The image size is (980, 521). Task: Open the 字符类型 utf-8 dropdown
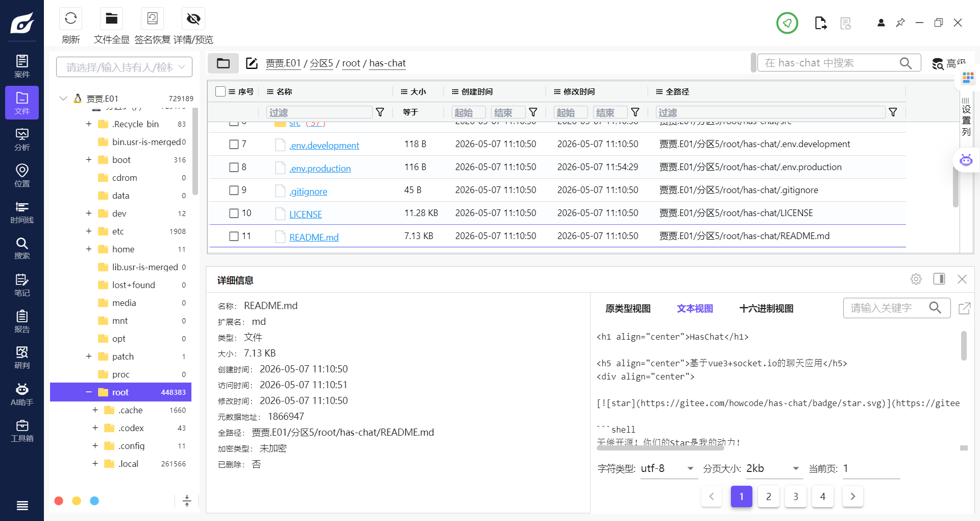(x=669, y=468)
